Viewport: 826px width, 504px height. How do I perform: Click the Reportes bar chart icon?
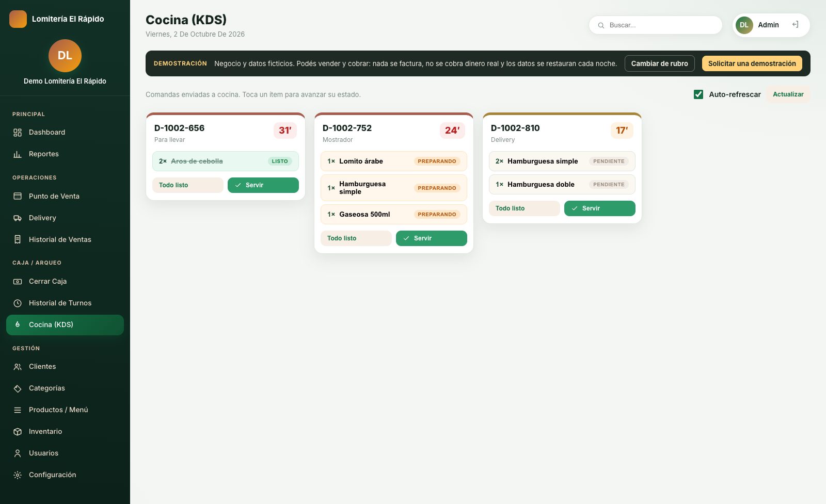coord(18,154)
